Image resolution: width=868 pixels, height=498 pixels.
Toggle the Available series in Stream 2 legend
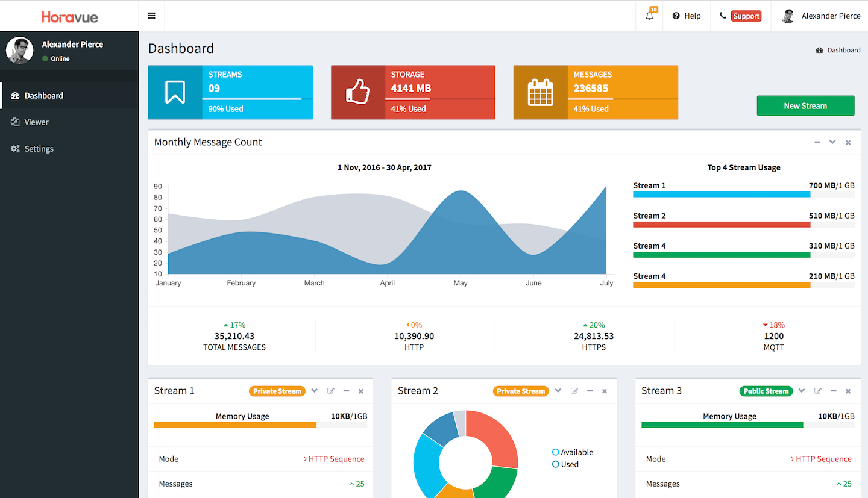(x=555, y=452)
